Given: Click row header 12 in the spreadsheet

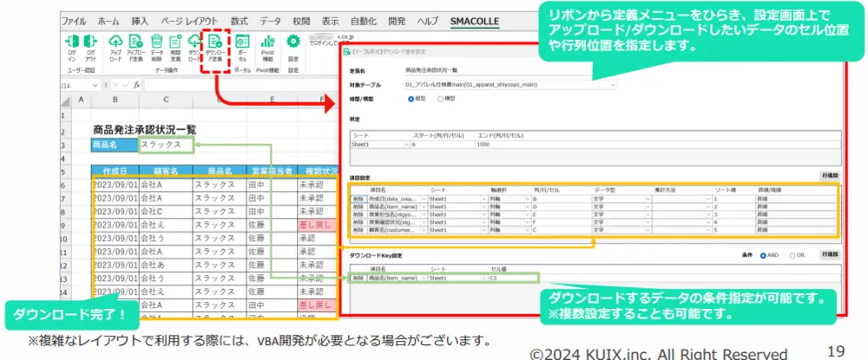Looking at the screenshot, I should pyautogui.click(x=67, y=265).
